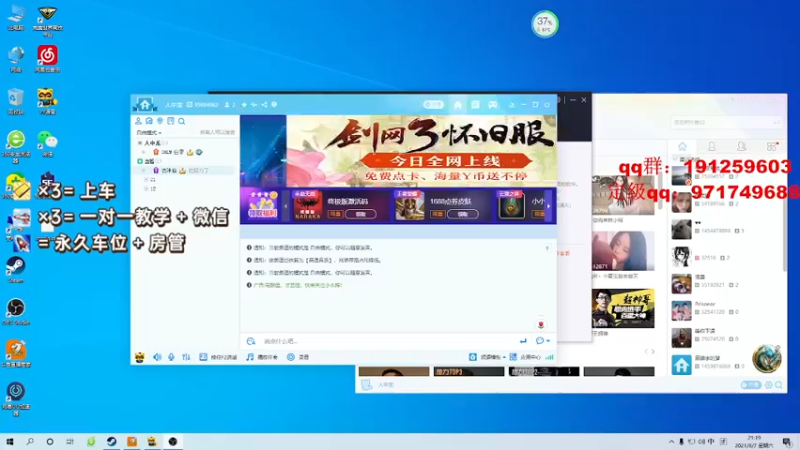
Task: Expand the first collapsed sub-channel below the user
Action: (x=146, y=180)
